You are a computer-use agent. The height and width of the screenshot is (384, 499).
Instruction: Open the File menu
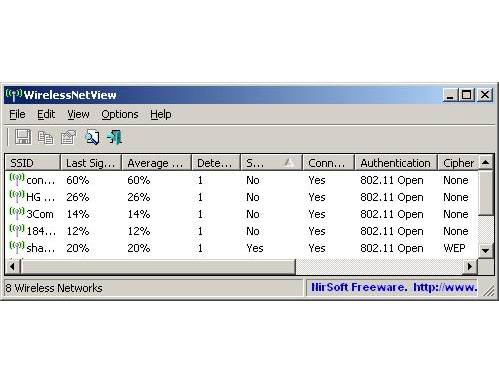pos(17,114)
